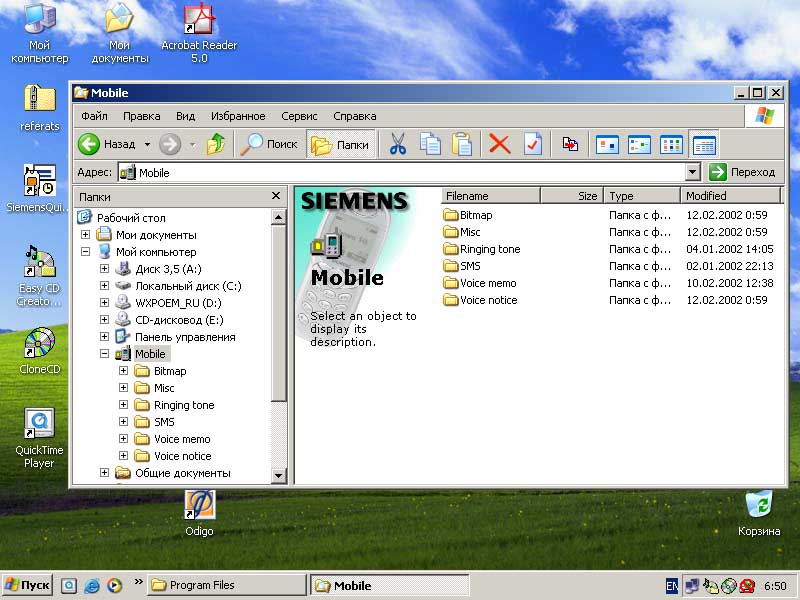Click the Paste clipboard icon

(462, 144)
